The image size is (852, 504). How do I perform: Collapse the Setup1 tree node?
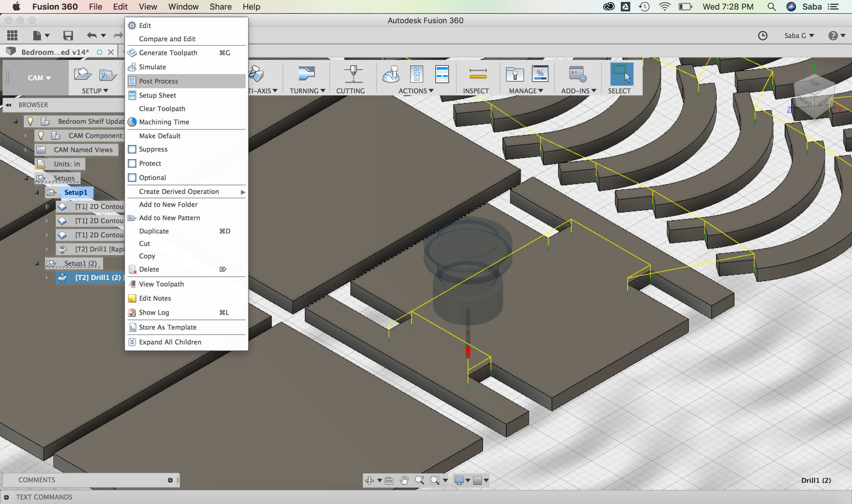click(x=37, y=193)
